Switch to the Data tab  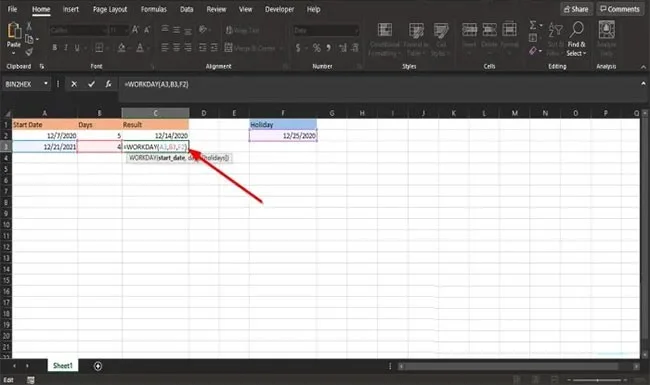tap(187, 9)
